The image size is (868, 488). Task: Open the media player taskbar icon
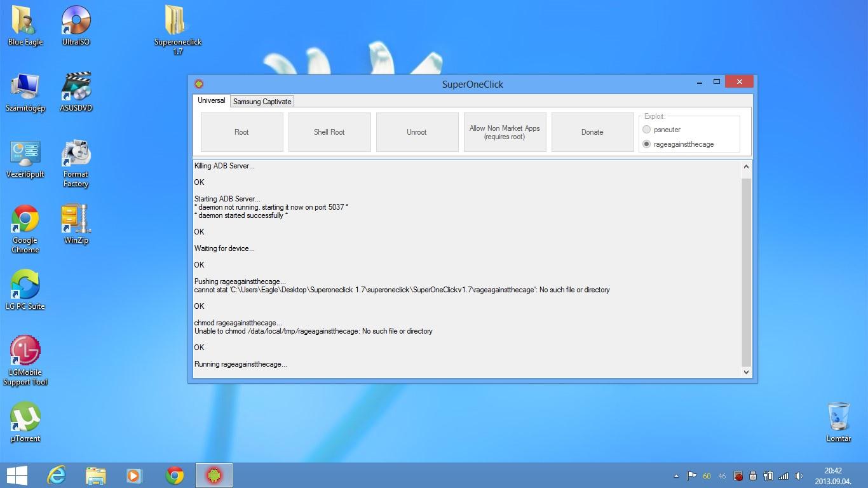tap(134, 475)
